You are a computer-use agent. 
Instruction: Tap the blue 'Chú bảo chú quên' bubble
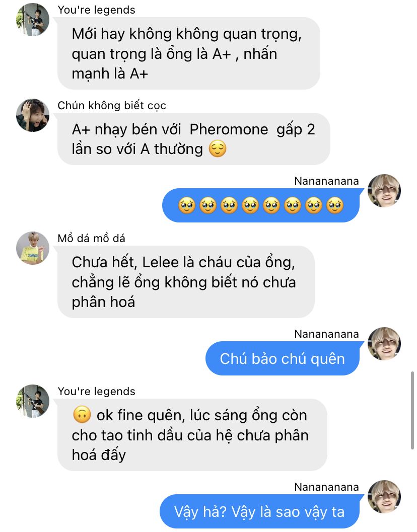coord(283,359)
